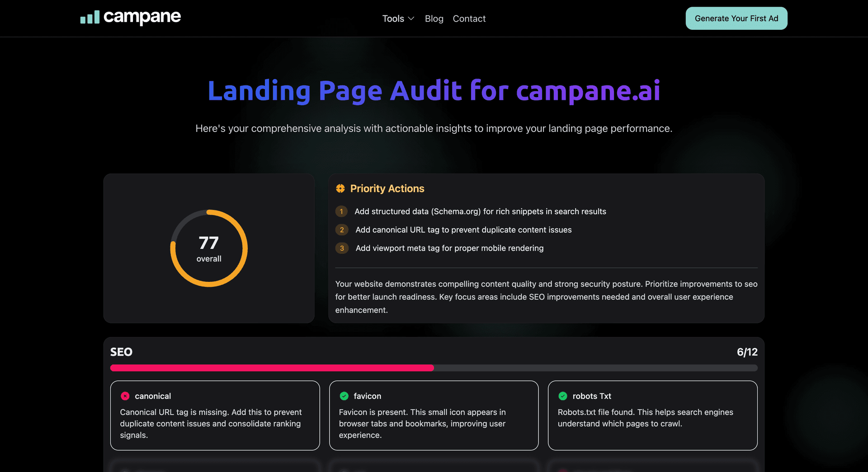Click the campane bar-chart logo icon
868x472 pixels.
tap(90, 18)
